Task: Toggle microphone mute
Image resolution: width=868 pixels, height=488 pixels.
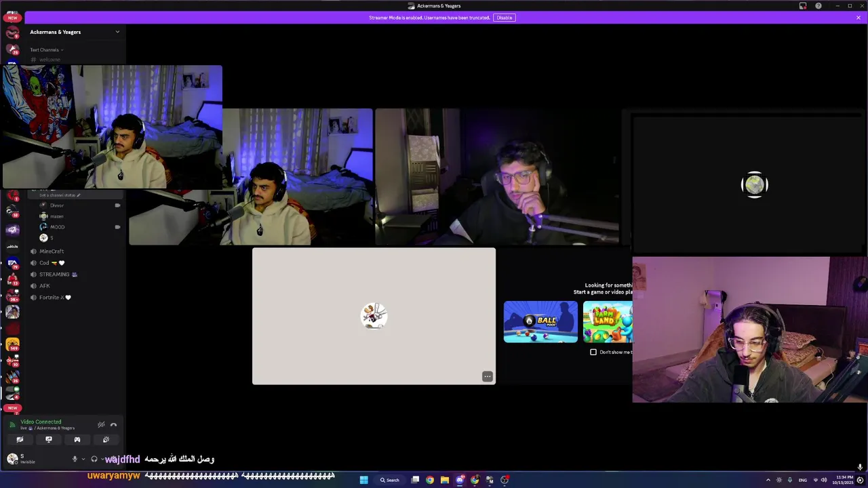Action: point(75,459)
